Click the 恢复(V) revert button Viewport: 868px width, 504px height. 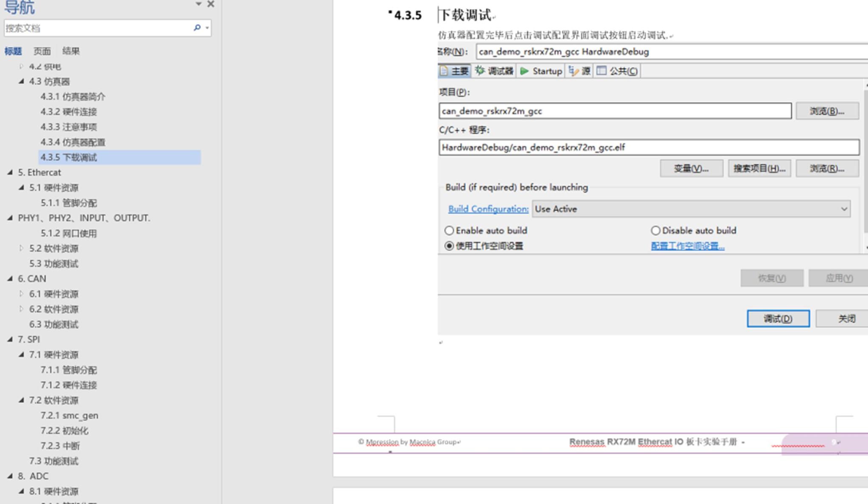tap(772, 278)
